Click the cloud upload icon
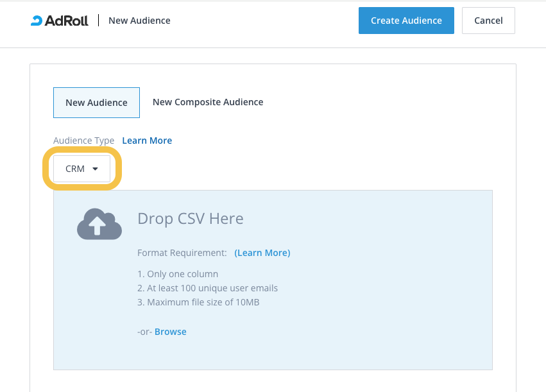This screenshot has height=392, width=546. [99, 225]
